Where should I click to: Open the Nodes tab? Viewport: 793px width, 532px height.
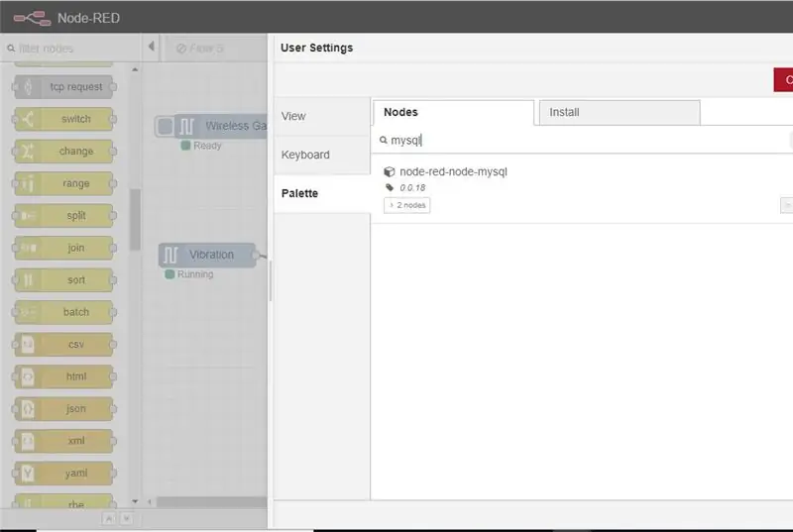[453, 112]
